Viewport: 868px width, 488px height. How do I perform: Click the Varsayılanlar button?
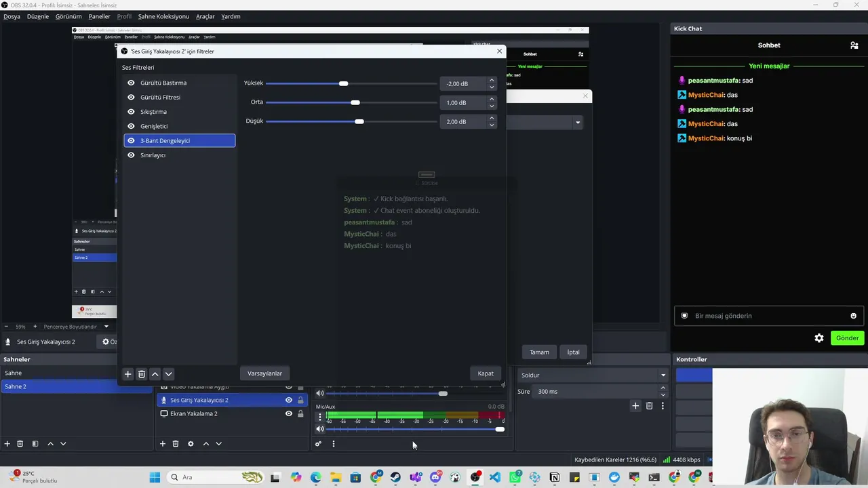point(264,373)
